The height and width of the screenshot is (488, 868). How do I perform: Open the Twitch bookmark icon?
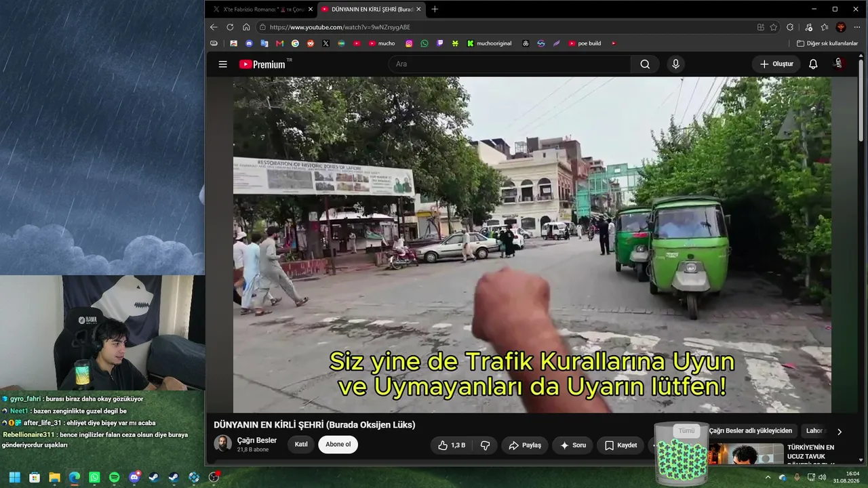point(440,43)
